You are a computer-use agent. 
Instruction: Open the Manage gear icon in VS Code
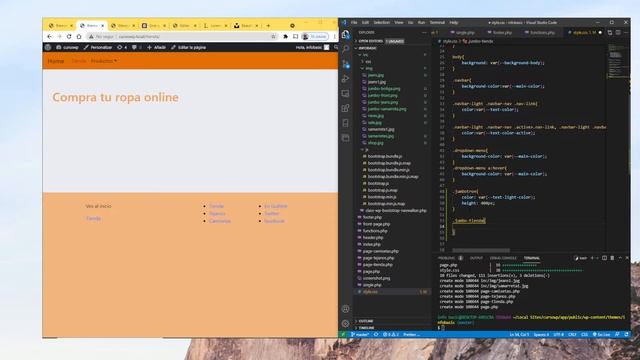click(345, 324)
